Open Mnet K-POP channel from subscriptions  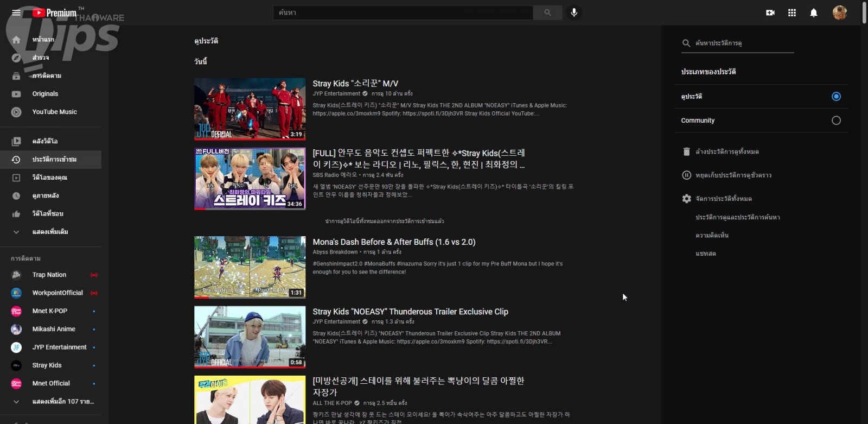click(50, 311)
